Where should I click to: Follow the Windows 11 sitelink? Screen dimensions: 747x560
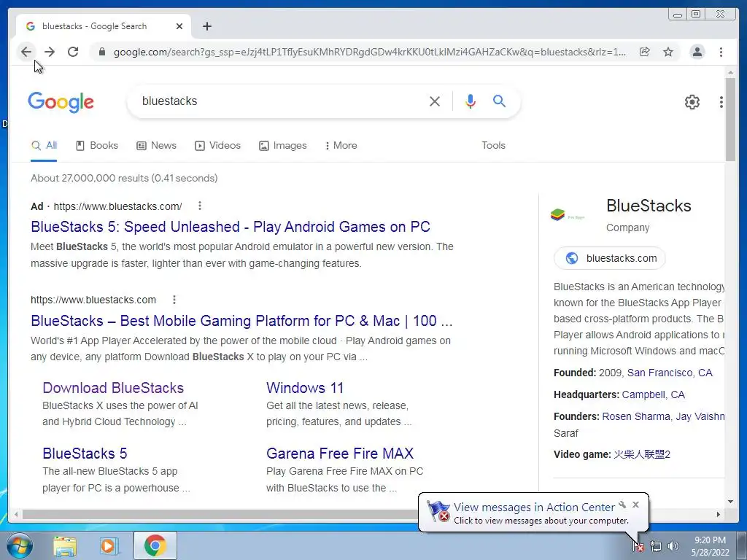(305, 388)
